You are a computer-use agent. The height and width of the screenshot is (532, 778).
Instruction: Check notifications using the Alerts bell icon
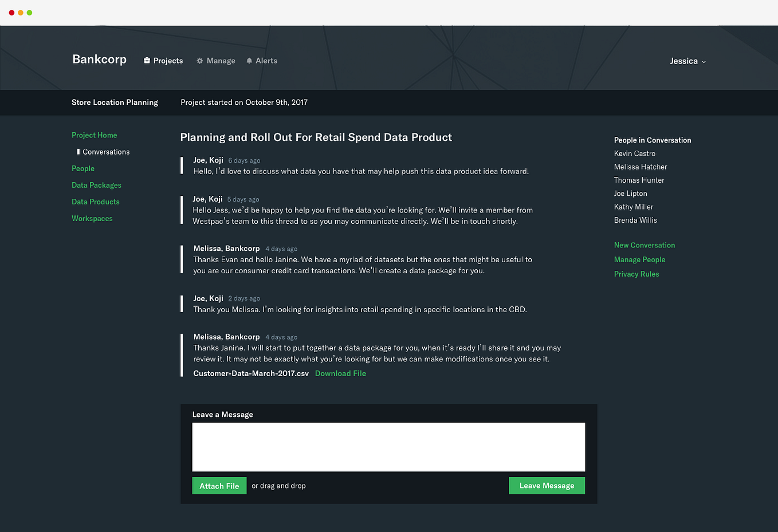pyautogui.click(x=249, y=60)
